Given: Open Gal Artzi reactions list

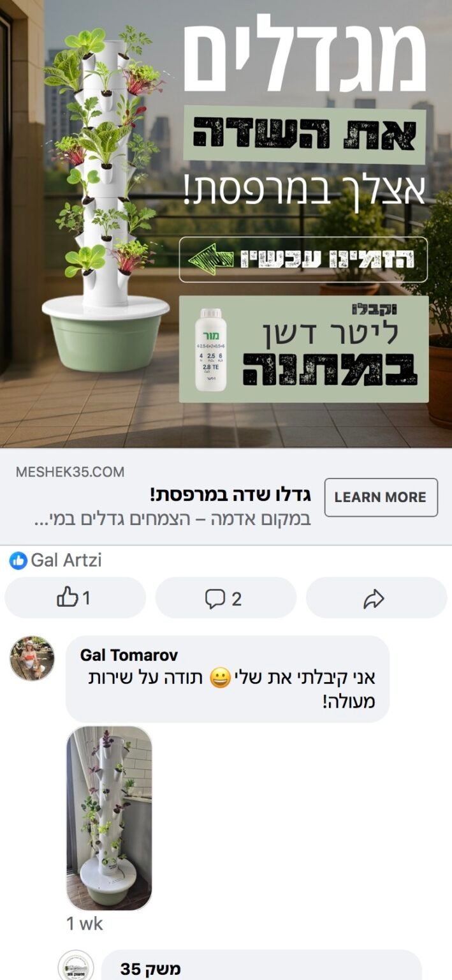Looking at the screenshot, I should tap(66, 561).
